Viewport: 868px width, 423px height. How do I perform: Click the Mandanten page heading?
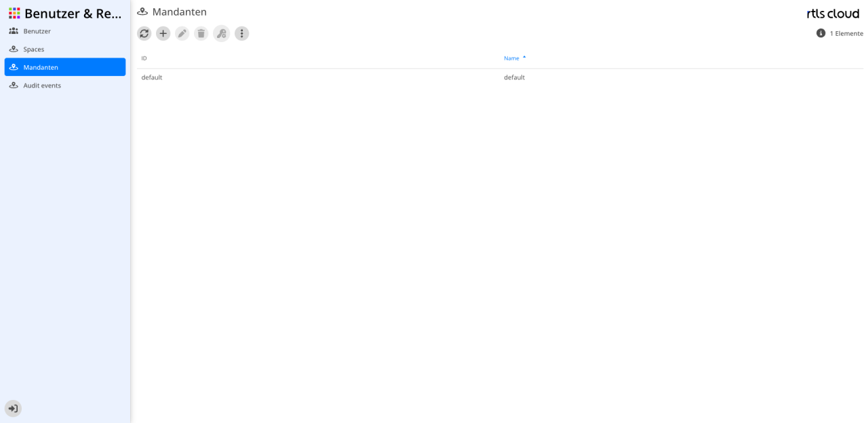pos(179,12)
